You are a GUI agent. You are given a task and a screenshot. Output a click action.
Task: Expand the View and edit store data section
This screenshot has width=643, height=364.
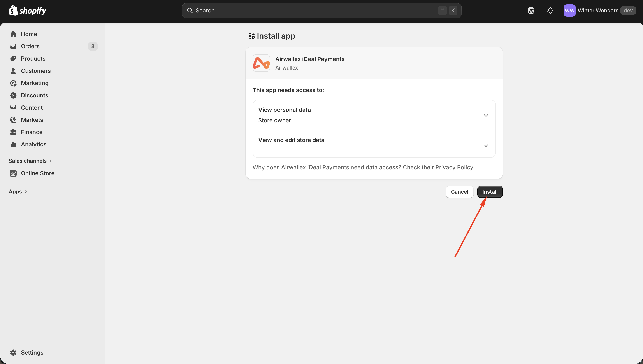coord(485,145)
